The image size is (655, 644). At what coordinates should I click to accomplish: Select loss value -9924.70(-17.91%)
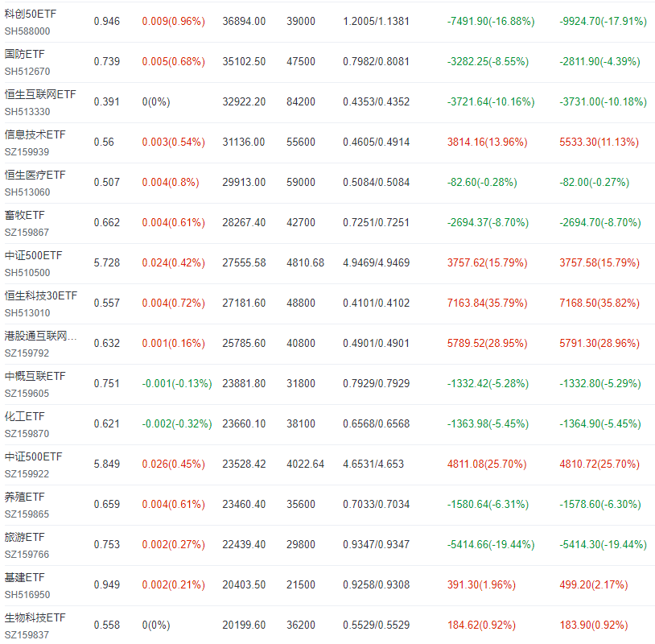point(603,21)
